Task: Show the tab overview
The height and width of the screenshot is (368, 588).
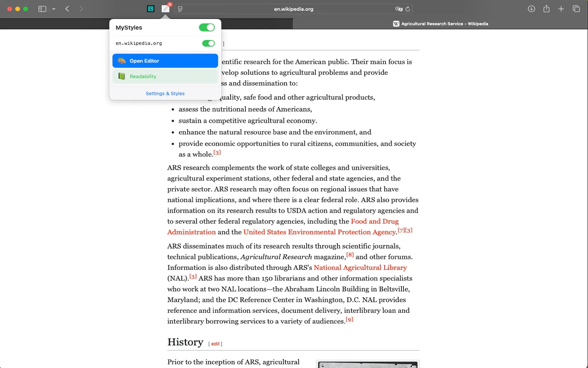Action: 576,9
